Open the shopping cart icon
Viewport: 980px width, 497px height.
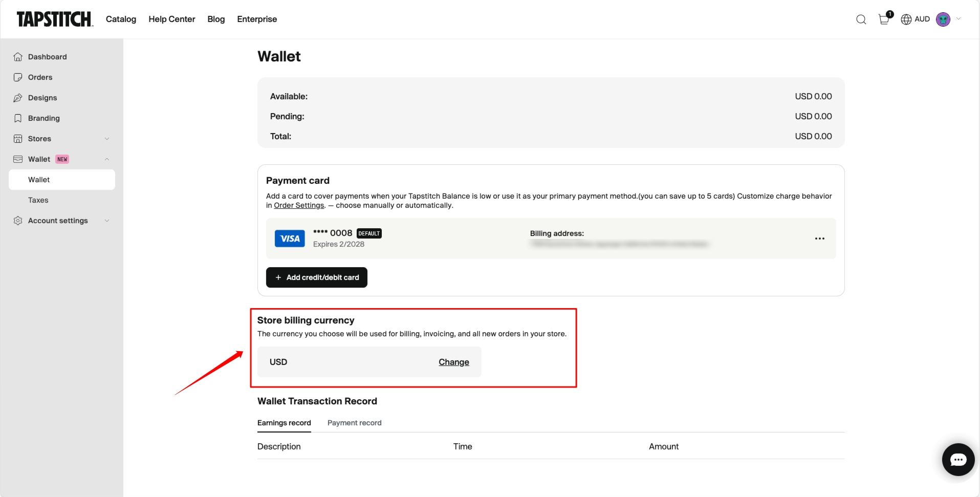pyautogui.click(x=884, y=19)
